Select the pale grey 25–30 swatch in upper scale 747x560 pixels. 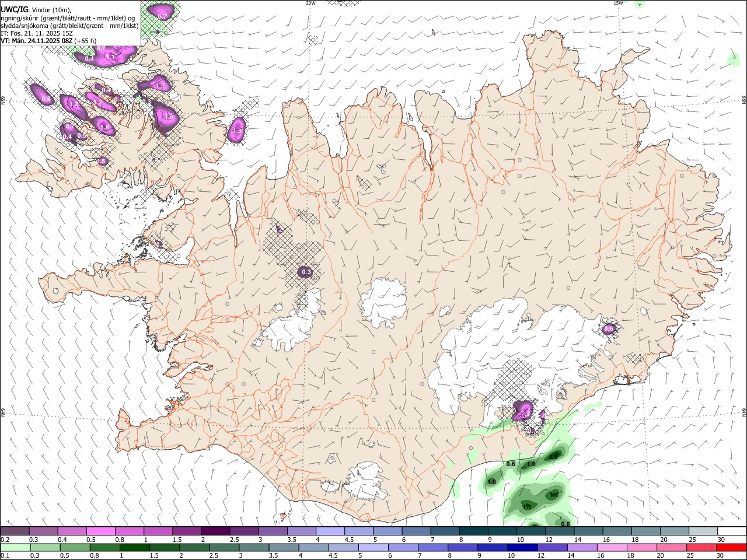(703, 531)
